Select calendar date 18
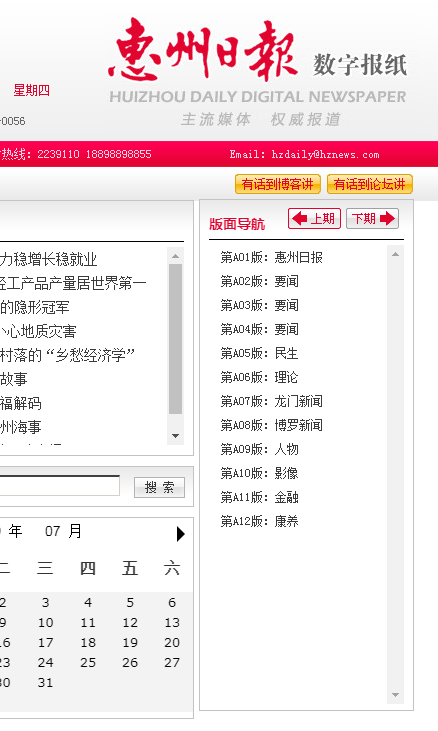The height and width of the screenshot is (731, 438). click(x=88, y=642)
